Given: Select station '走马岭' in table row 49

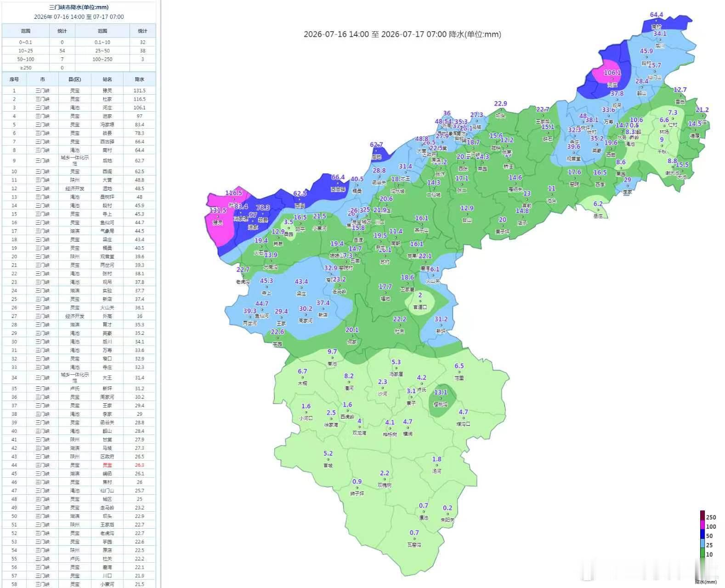Looking at the screenshot, I should (x=108, y=508).
